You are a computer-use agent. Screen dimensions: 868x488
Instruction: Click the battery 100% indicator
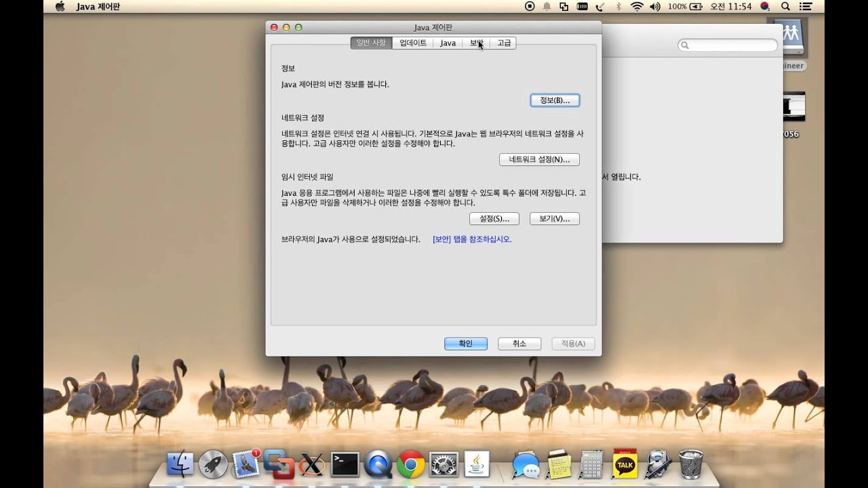(x=686, y=6)
